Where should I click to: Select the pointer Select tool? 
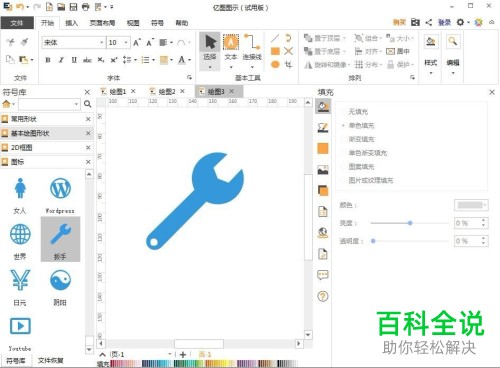tap(210, 42)
